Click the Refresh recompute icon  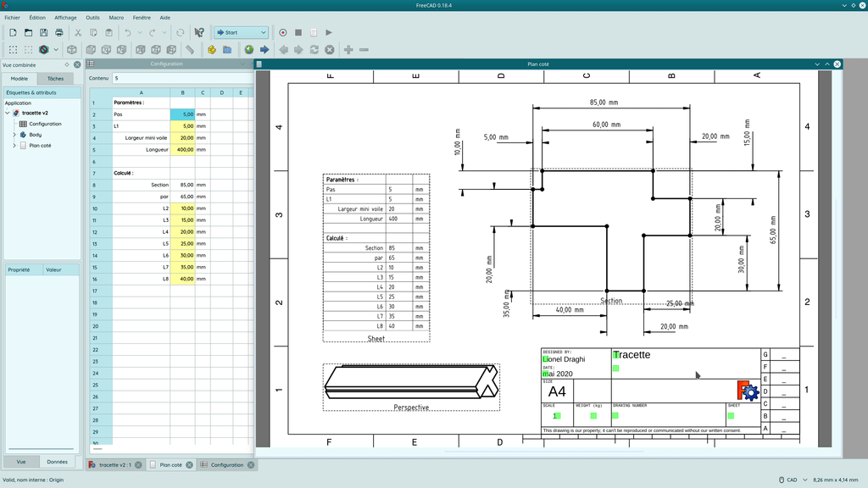pyautogui.click(x=180, y=33)
